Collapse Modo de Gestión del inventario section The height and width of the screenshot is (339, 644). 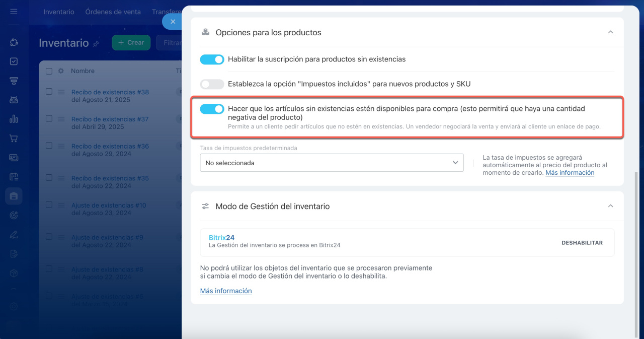pyautogui.click(x=610, y=206)
